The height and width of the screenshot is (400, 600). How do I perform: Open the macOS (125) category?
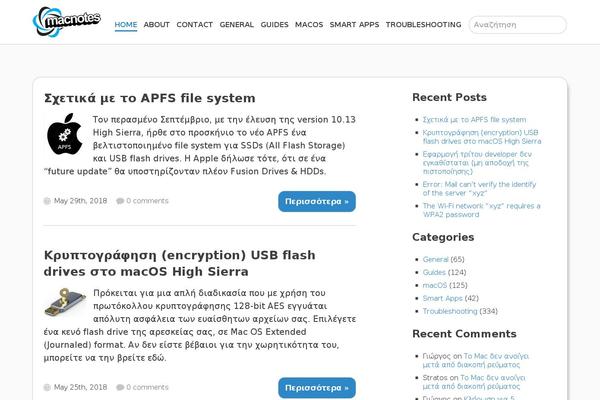tap(434, 286)
